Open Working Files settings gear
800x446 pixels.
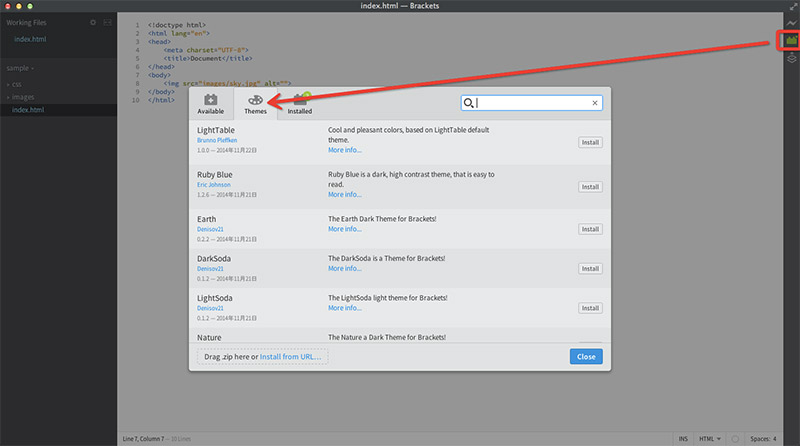coord(93,22)
